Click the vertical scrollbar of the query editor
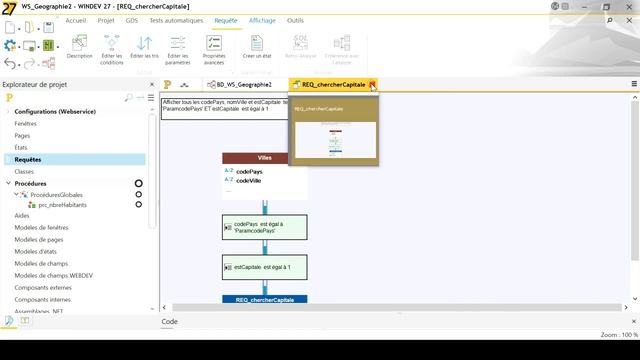640x360 pixels. 635,182
